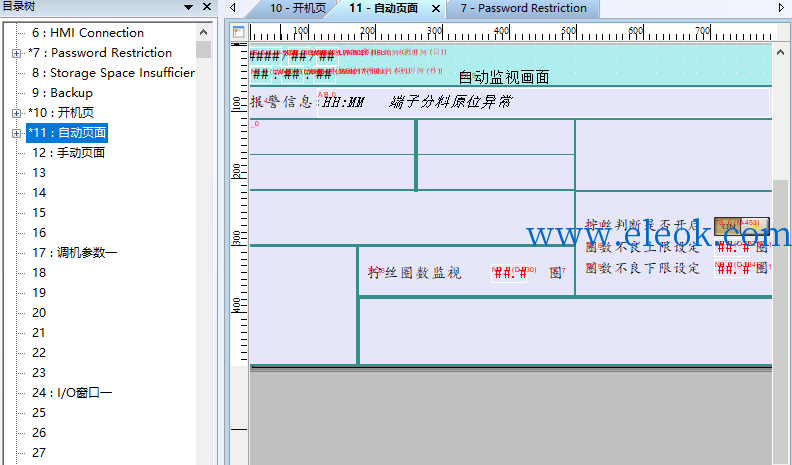
Task: Select 17 : 调机参数一 in tree
Action: click(x=74, y=253)
